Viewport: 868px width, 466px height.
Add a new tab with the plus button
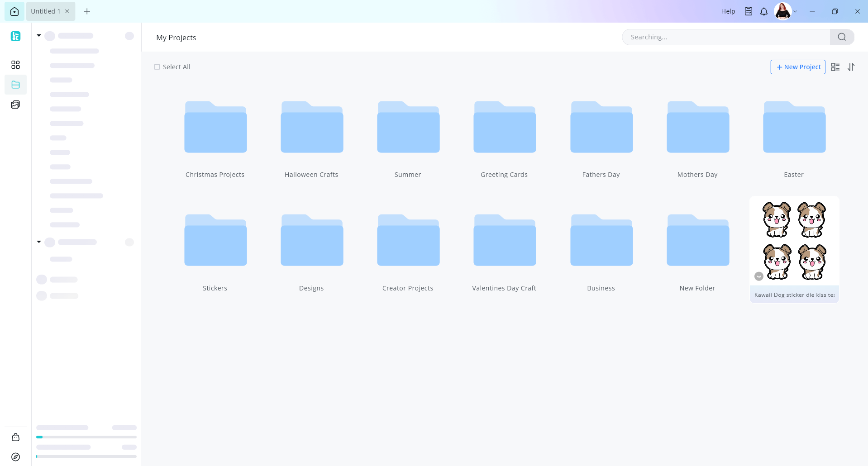(x=87, y=11)
